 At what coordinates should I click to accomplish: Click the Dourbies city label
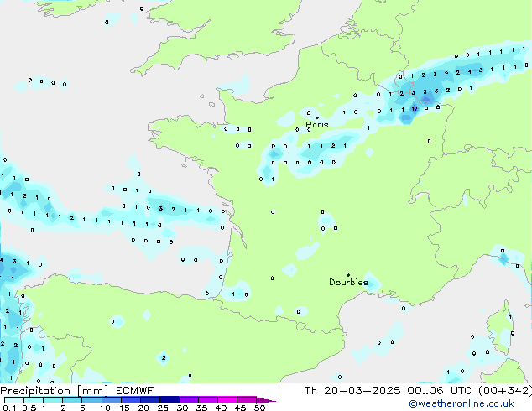(x=348, y=282)
